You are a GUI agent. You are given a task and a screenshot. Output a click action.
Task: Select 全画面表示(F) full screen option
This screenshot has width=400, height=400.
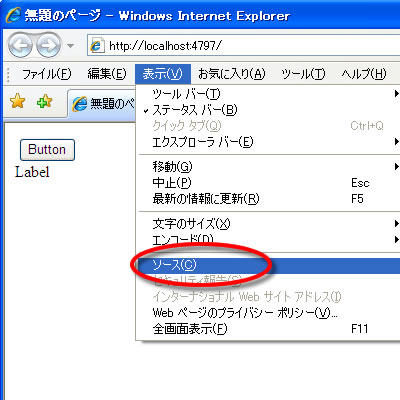pos(268,329)
